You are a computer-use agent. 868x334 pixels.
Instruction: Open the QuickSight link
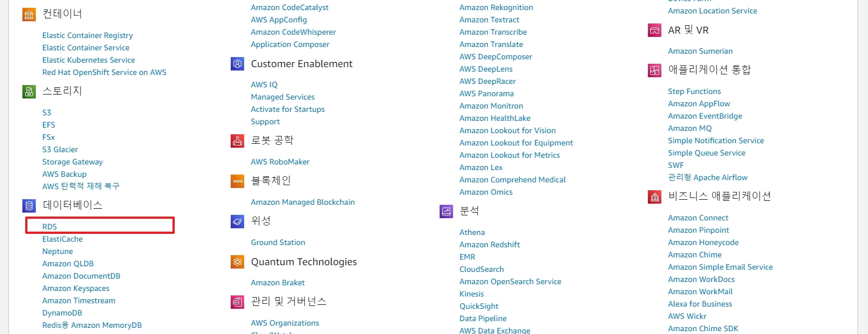pyautogui.click(x=479, y=306)
